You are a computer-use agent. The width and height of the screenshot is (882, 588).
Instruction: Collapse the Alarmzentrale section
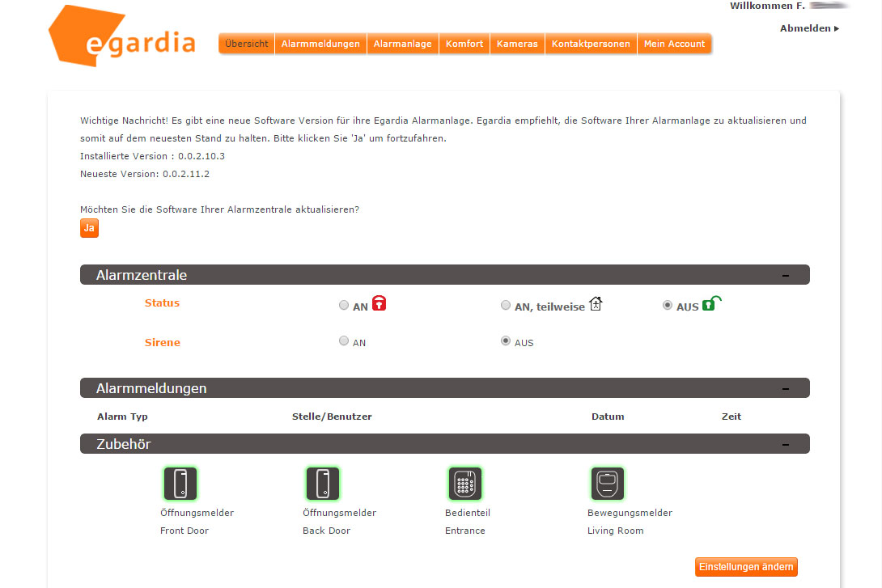click(785, 276)
